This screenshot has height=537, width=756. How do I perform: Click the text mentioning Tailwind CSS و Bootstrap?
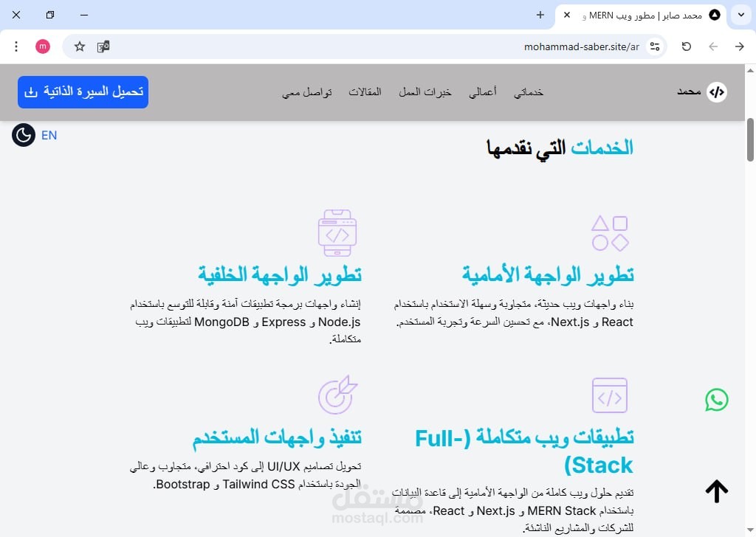[245, 475]
